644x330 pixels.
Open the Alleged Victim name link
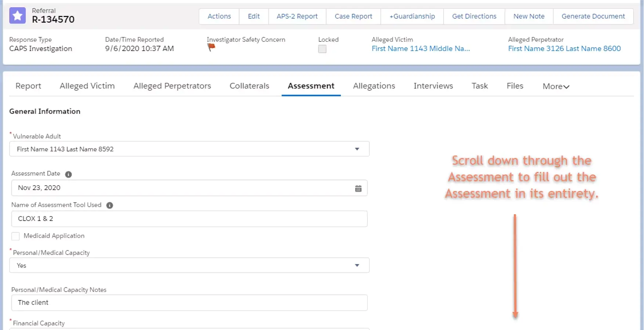(x=421, y=48)
